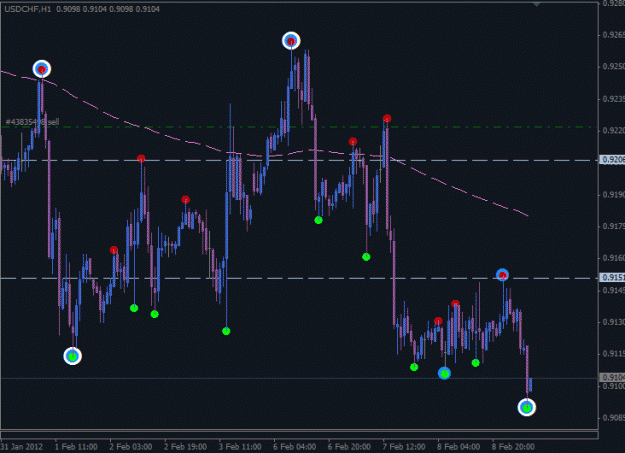Image resolution: width=625 pixels, height=453 pixels.
Task: Select the white-ringed green marker at the latest low
Action: [527, 407]
